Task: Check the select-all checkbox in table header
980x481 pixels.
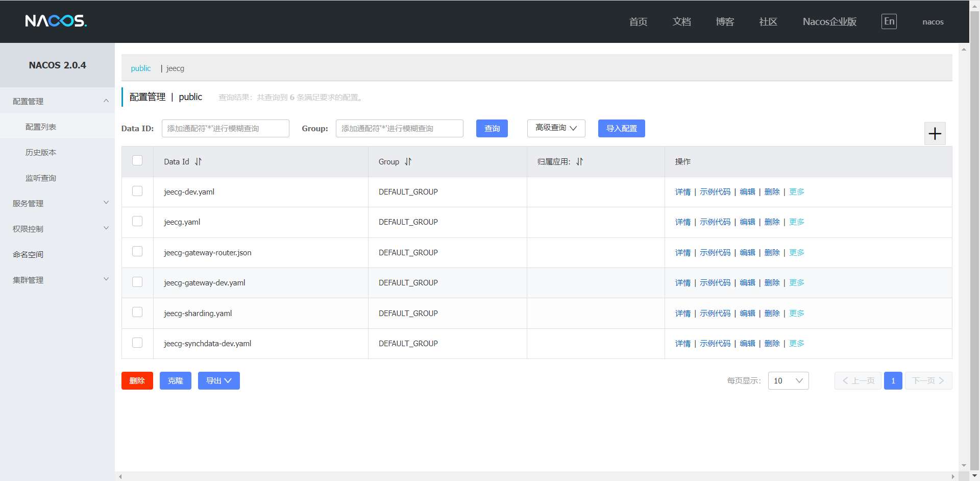Action: 137,160
